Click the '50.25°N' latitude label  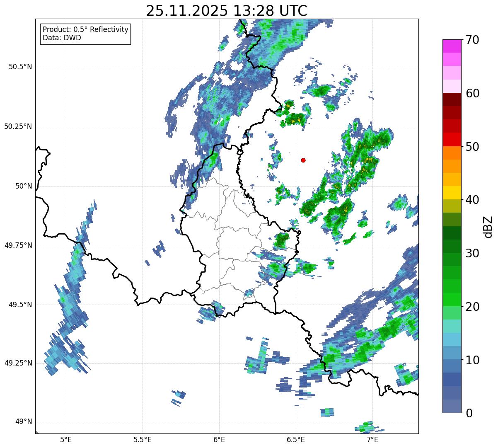point(18,127)
